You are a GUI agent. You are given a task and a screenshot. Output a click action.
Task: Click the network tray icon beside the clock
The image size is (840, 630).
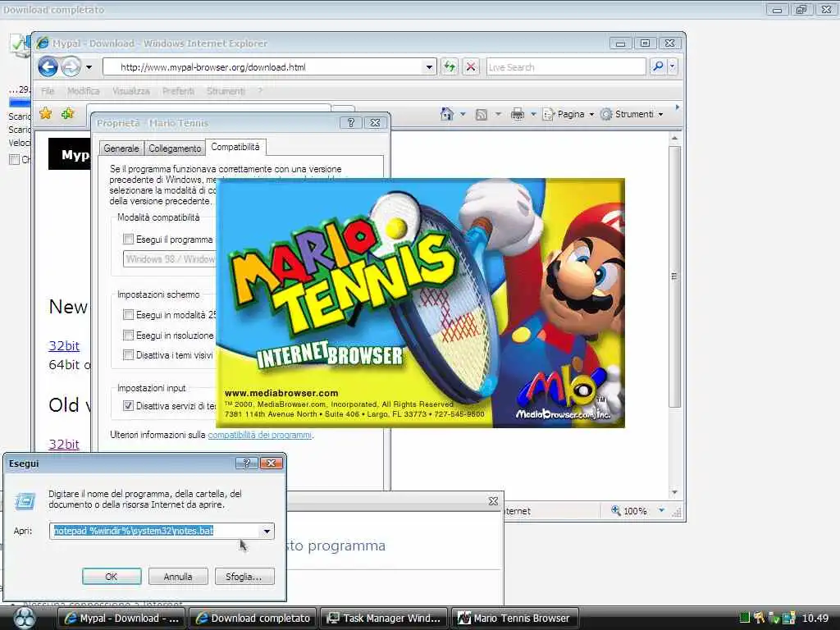click(788, 619)
